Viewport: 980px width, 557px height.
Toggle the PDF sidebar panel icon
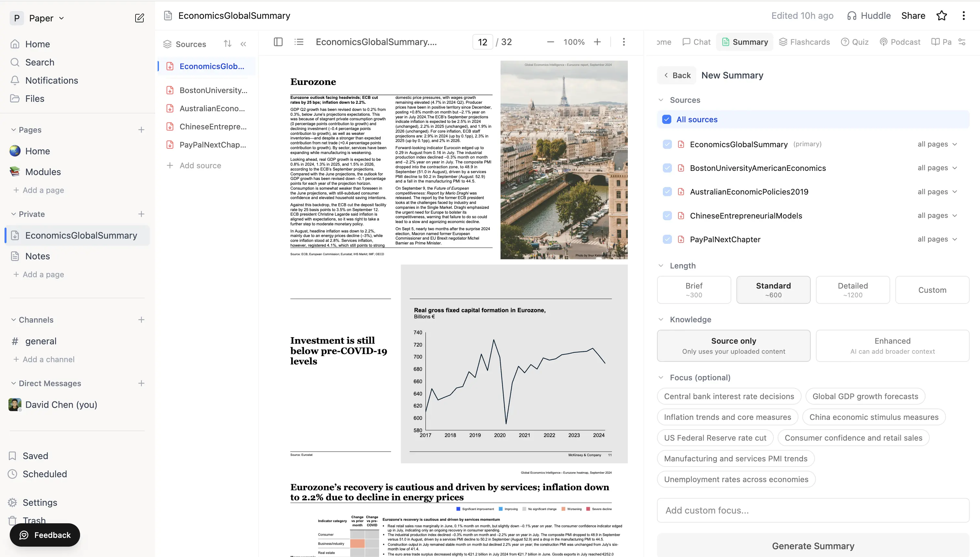pyautogui.click(x=278, y=42)
